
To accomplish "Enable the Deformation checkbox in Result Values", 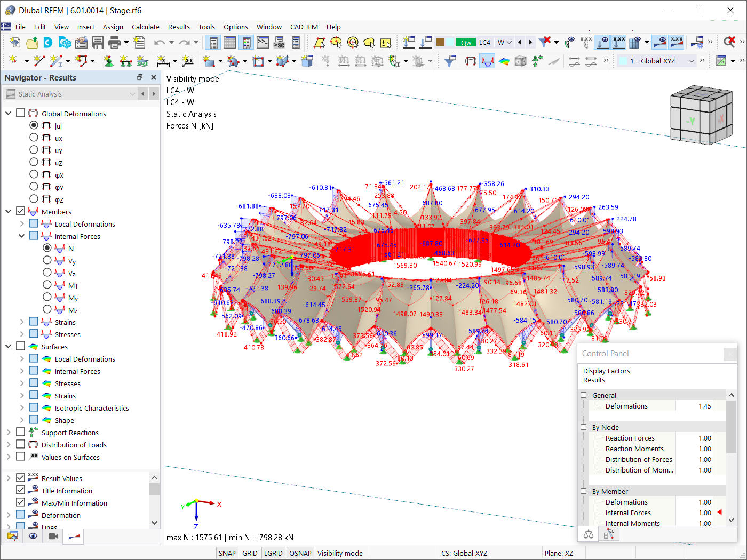I will [20, 515].
